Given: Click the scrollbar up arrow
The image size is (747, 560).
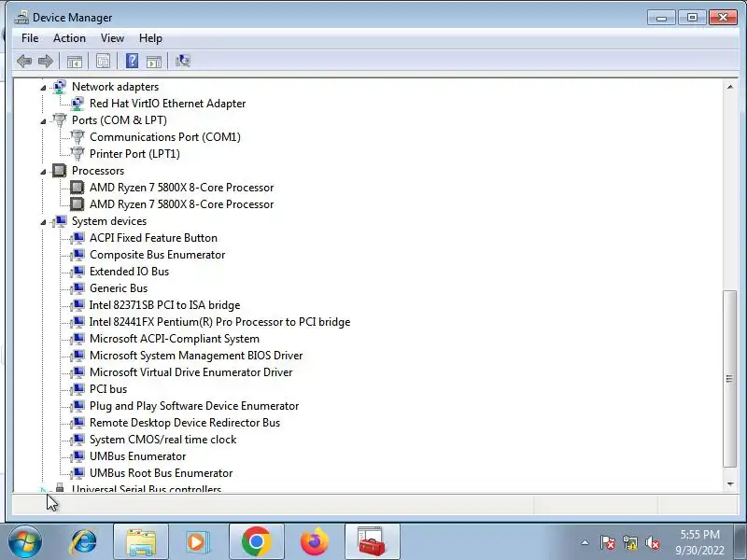Looking at the screenshot, I should (730, 87).
